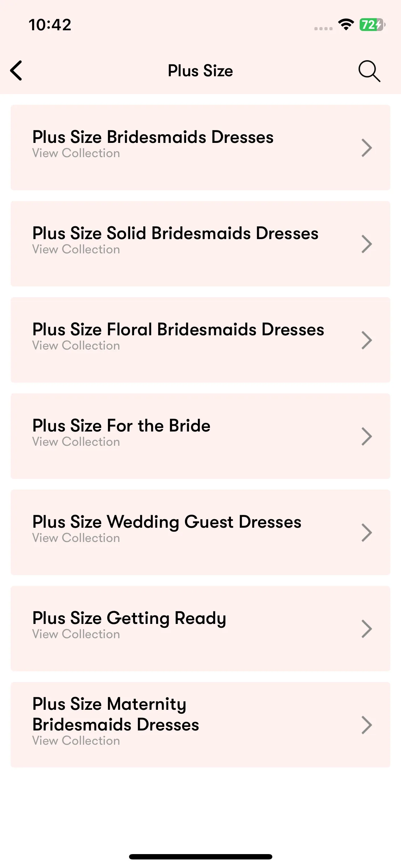Click chevron next to Plus Size For the Bride
Screen dimensions: 401x868
pyautogui.click(x=366, y=436)
